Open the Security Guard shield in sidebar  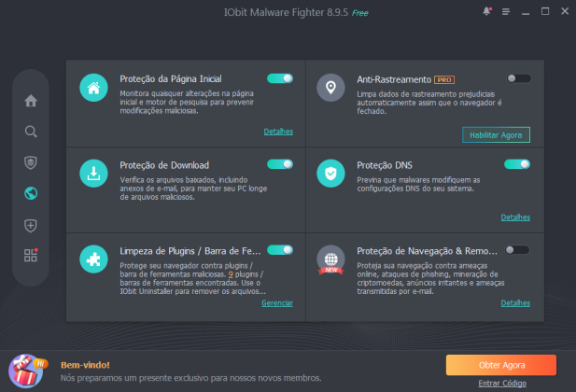click(x=31, y=162)
